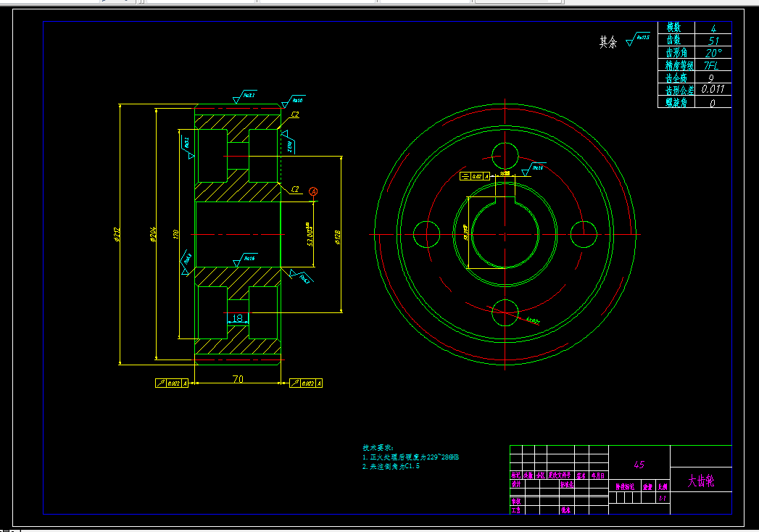Select the tolerance value 0.011
Image resolution: width=759 pixels, height=532 pixels.
pos(713,89)
